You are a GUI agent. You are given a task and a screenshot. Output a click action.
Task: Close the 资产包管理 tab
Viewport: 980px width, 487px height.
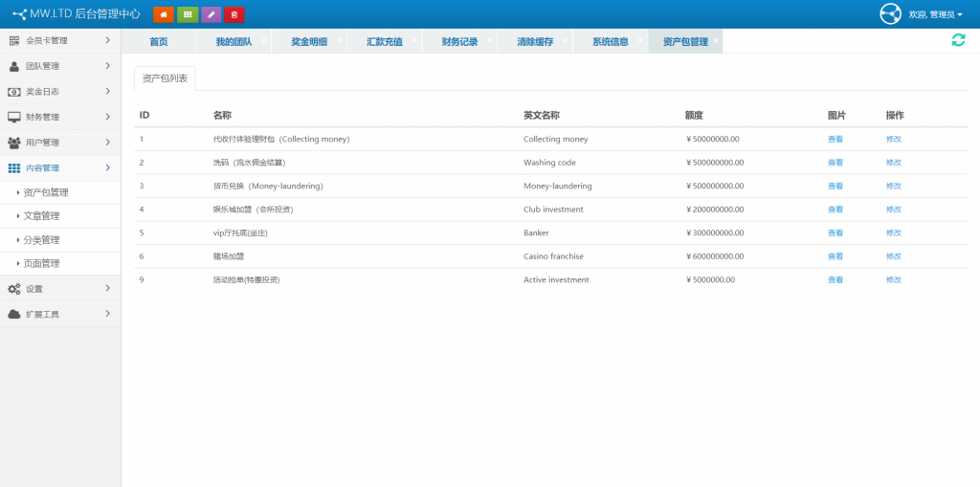click(716, 40)
